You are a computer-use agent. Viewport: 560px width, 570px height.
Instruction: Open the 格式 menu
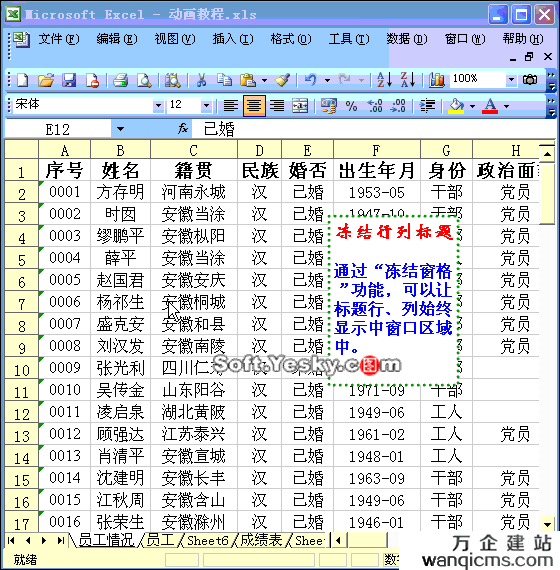click(x=291, y=38)
